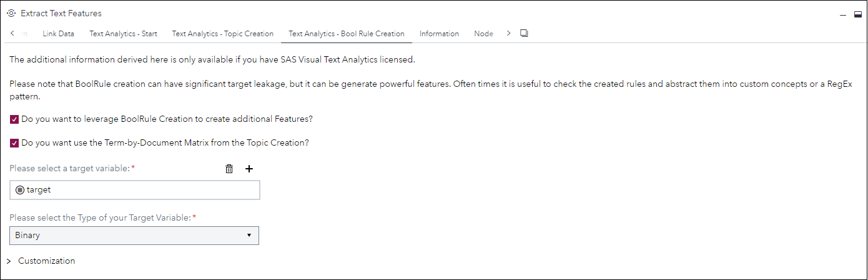Click the SAS Visual Text Analytics licensed note
Image resolution: width=868 pixels, height=280 pixels.
(x=212, y=60)
